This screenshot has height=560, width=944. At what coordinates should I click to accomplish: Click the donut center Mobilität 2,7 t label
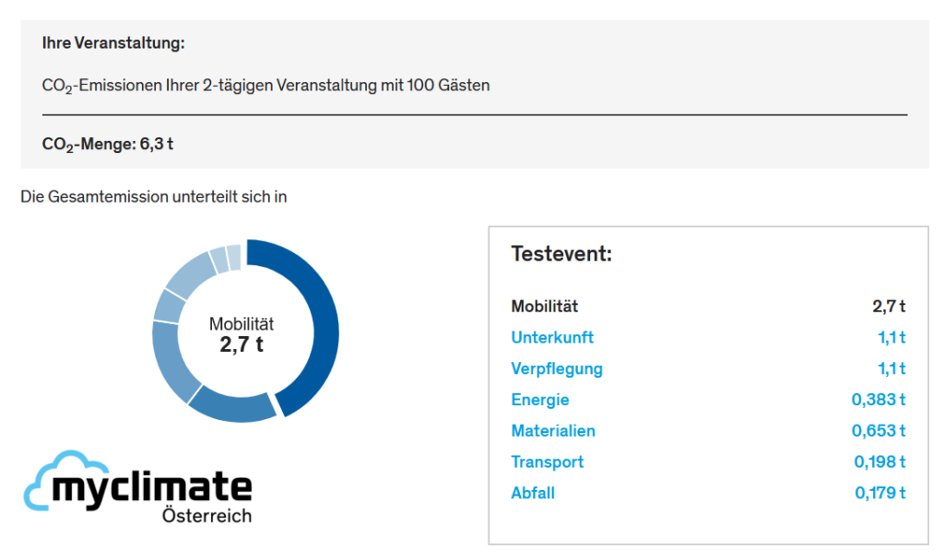point(242,335)
